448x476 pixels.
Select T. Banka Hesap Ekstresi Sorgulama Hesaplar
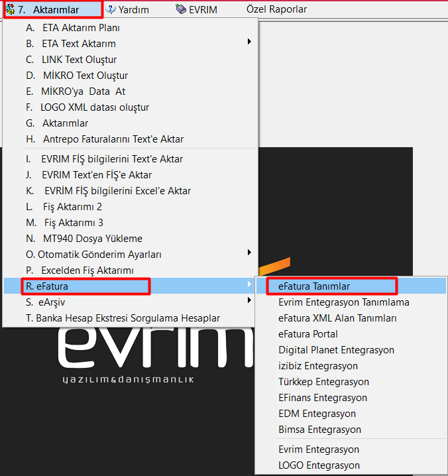point(130,318)
